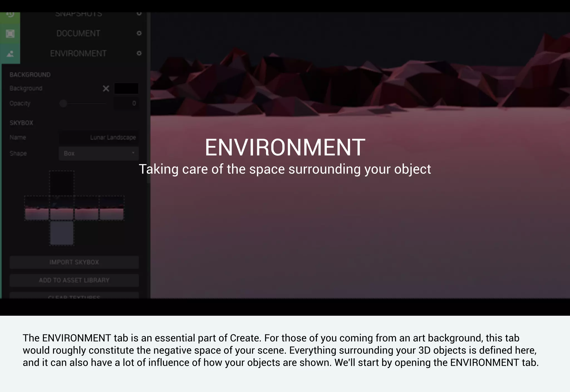
Task: Select the bottom face tile of skybox cross
Action: (x=62, y=233)
